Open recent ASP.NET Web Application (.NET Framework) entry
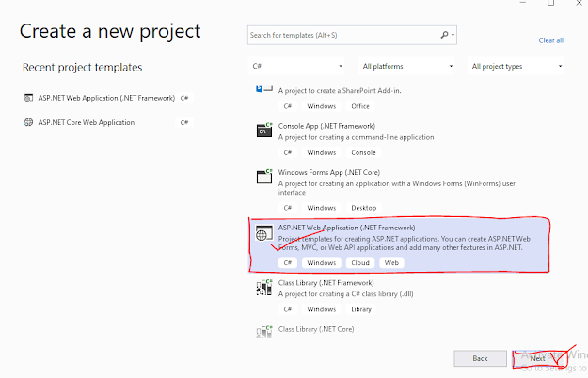This screenshot has width=588, height=378. pos(108,98)
